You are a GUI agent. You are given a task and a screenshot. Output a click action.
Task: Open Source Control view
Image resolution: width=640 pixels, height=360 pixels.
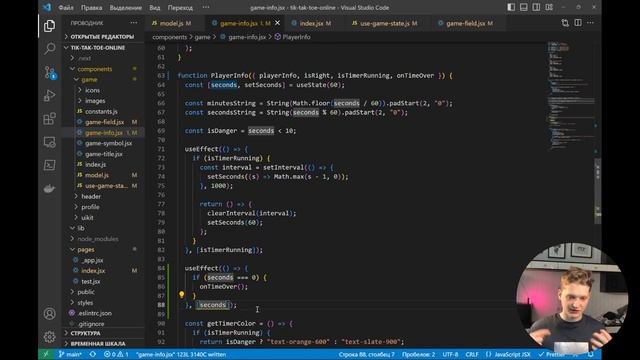pos(49,73)
